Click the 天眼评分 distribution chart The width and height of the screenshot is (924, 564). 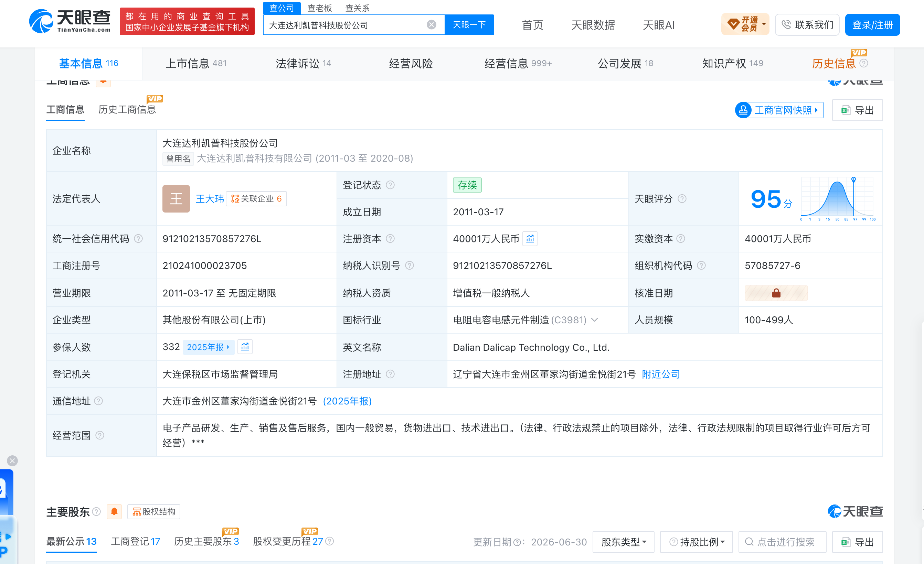[x=839, y=199]
